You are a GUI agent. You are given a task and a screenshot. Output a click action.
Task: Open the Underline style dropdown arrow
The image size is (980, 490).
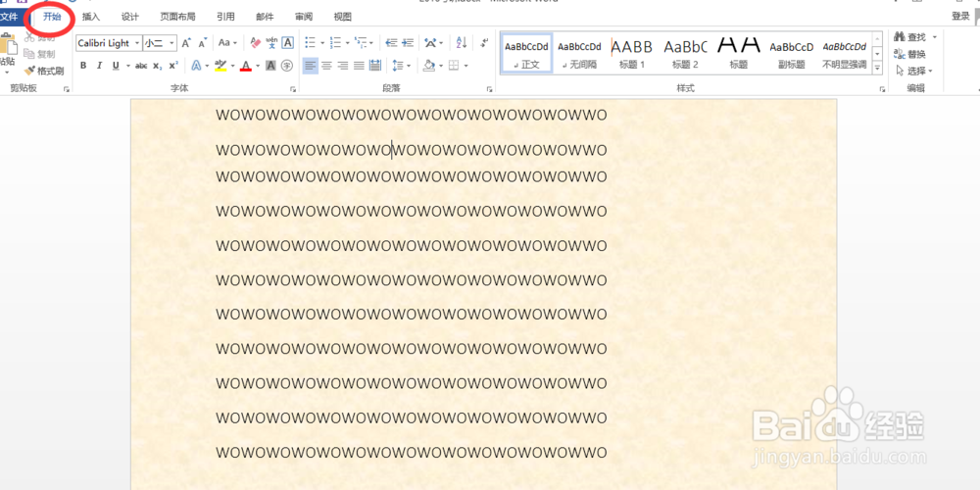tap(128, 66)
